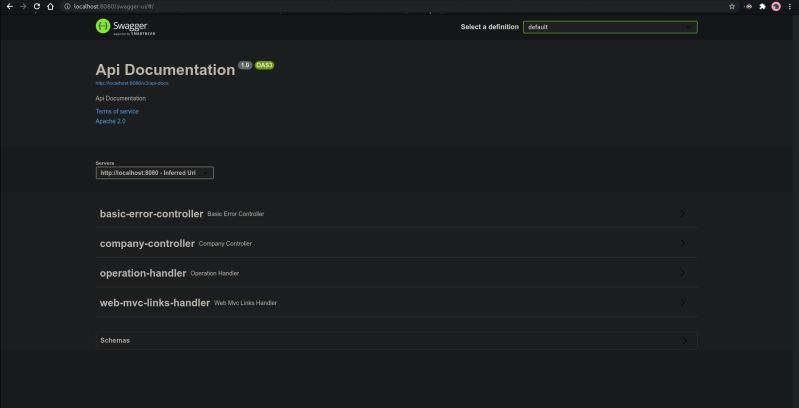Click the web-mvc-links-handler heading

155,303
